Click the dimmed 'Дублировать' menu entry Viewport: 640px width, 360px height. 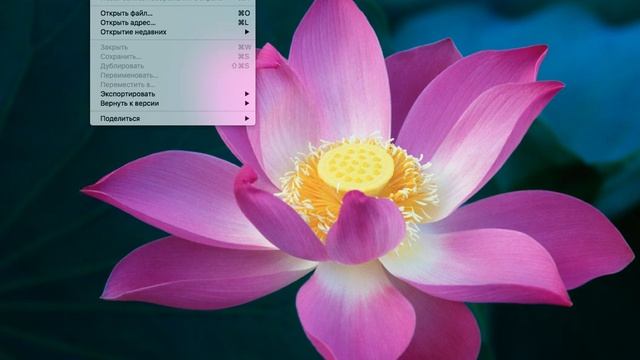tap(173, 66)
